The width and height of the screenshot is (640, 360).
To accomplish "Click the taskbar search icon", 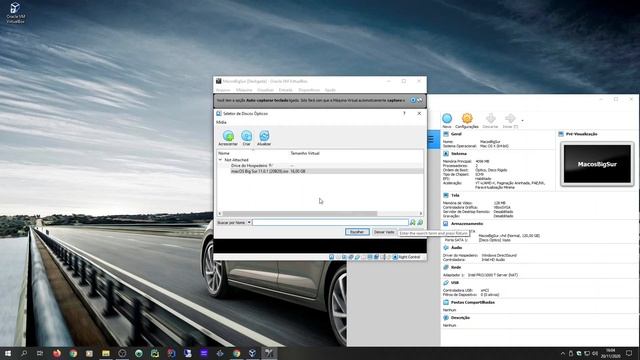I will click(24, 353).
